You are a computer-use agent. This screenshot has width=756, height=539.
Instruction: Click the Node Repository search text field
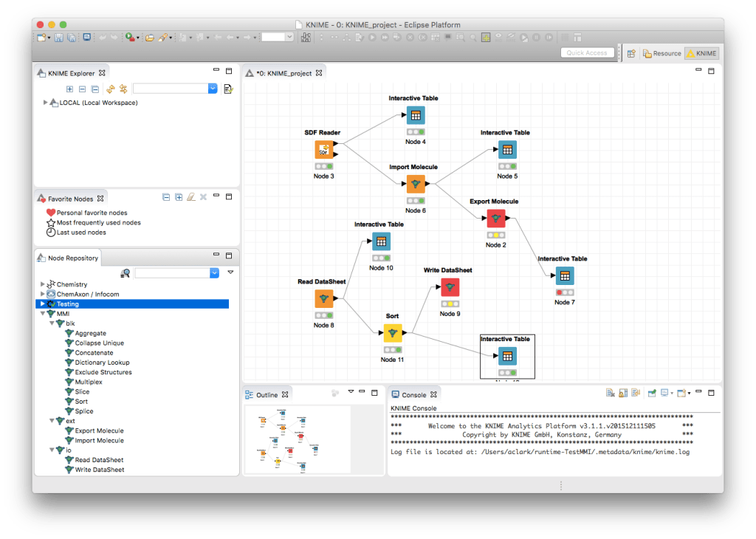(172, 273)
